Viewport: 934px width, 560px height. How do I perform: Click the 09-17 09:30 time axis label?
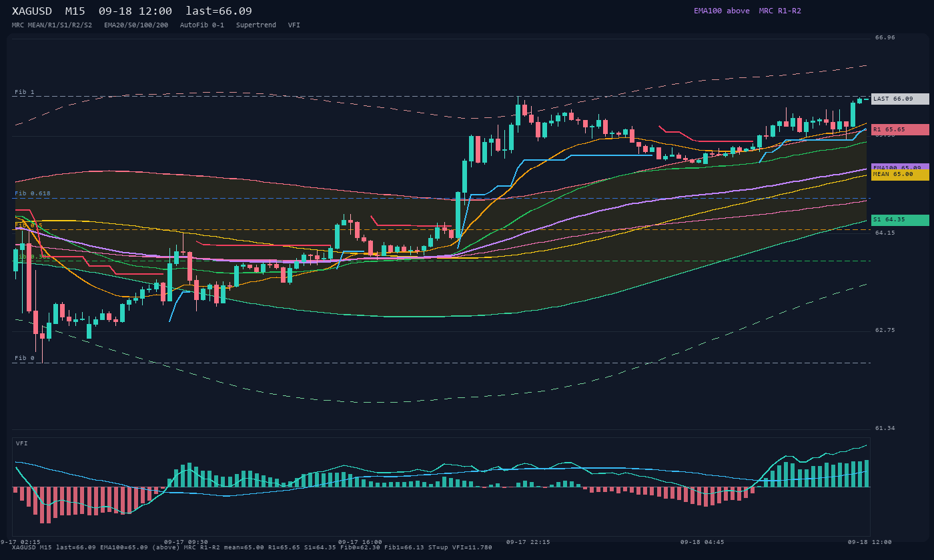click(186, 542)
